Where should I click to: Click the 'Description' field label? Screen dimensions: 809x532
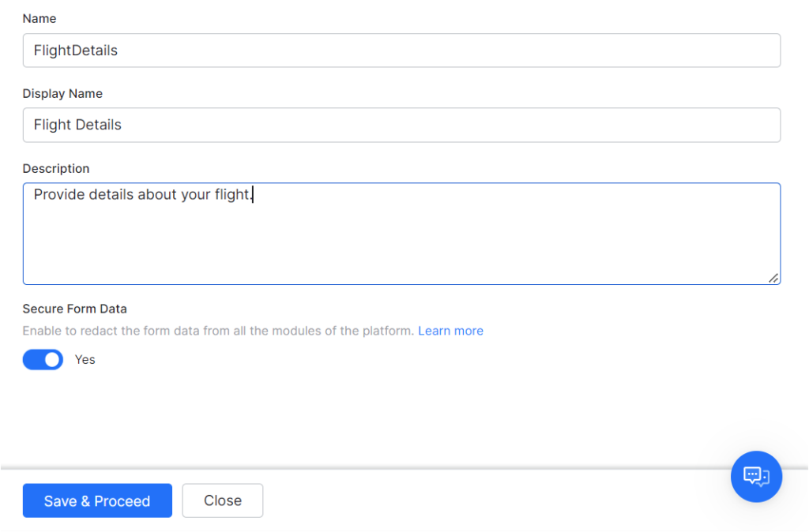pyautogui.click(x=56, y=169)
